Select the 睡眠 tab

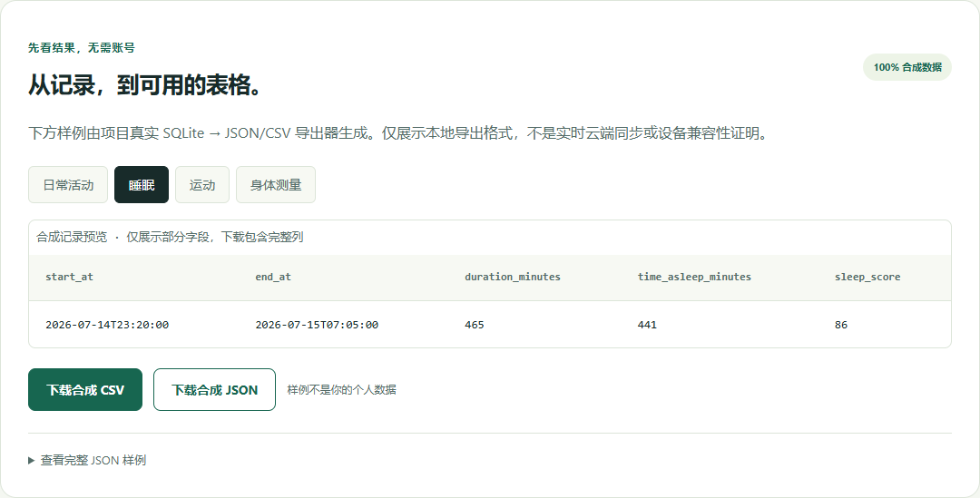coord(142,185)
